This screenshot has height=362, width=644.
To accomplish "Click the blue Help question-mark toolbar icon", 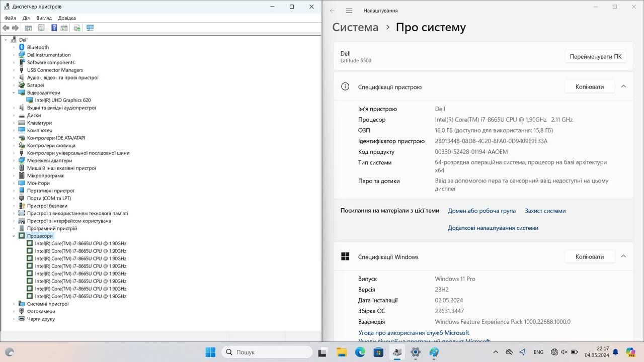I will pos(54,28).
